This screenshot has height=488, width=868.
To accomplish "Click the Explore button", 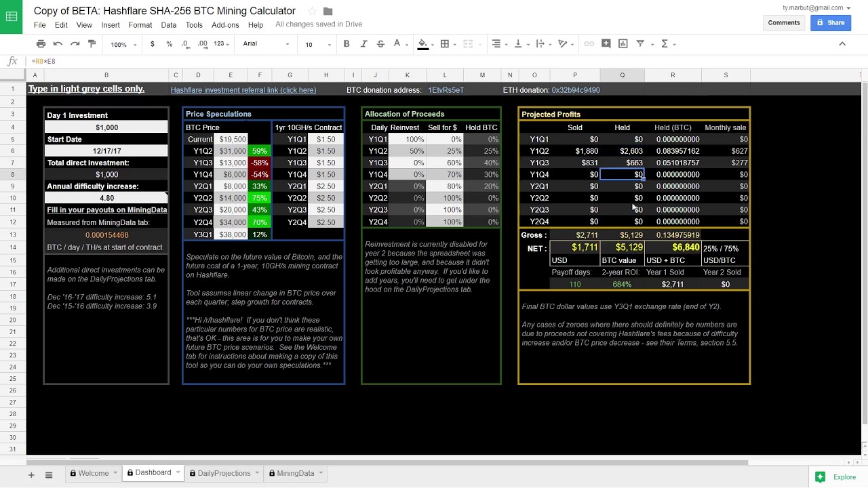I will coord(837,477).
